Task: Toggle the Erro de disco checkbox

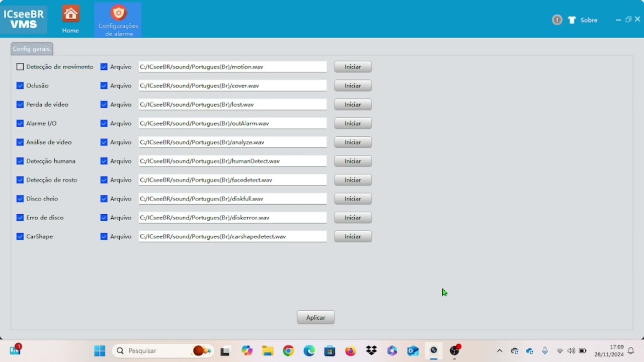Action: 20,218
